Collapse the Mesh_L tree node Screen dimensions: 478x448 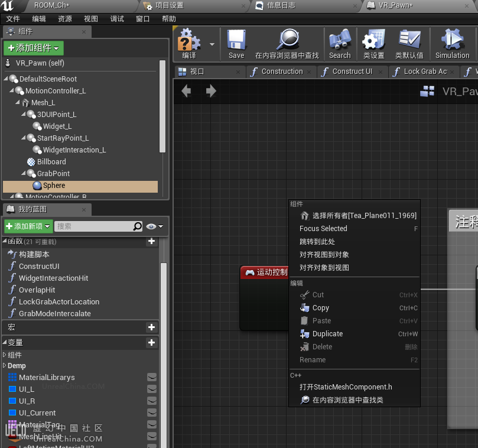(18, 102)
